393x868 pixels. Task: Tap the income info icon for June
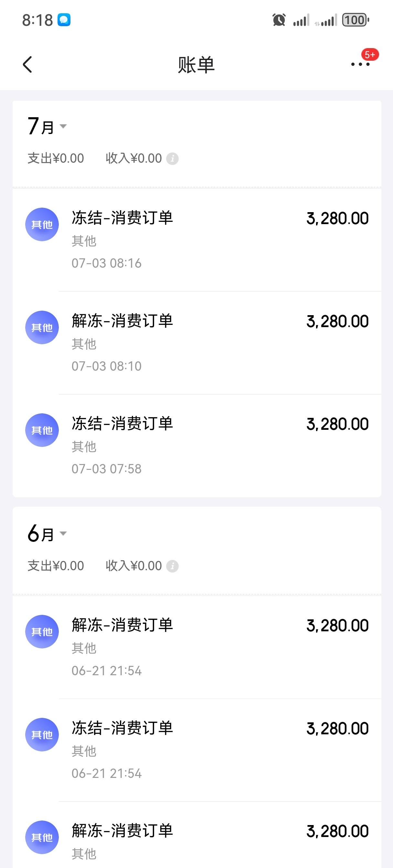click(x=172, y=566)
